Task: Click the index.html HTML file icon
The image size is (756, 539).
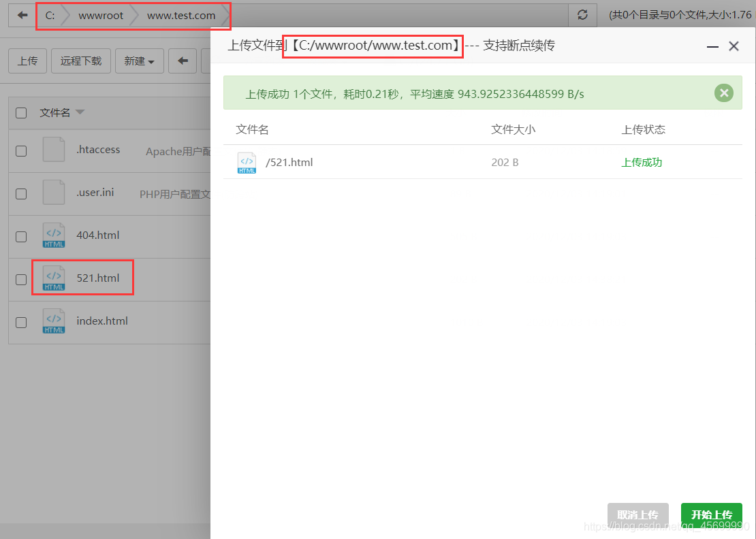Action: click(x=54, y=321)
